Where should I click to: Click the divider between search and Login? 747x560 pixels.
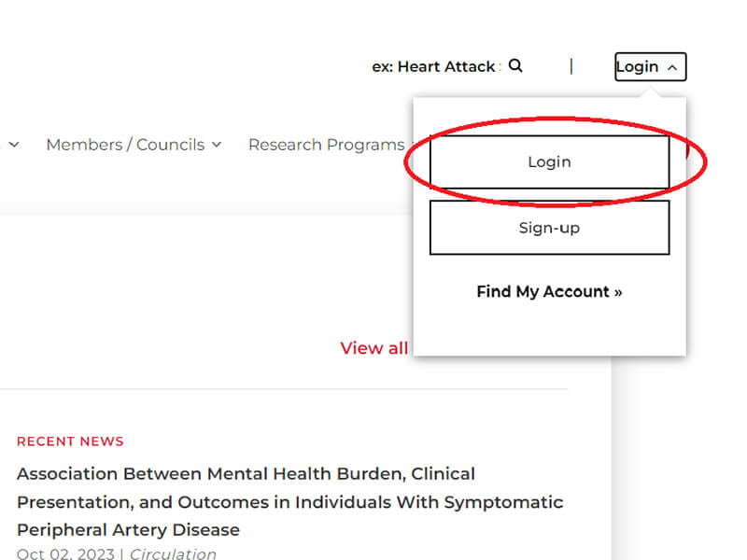coord(571,66)
